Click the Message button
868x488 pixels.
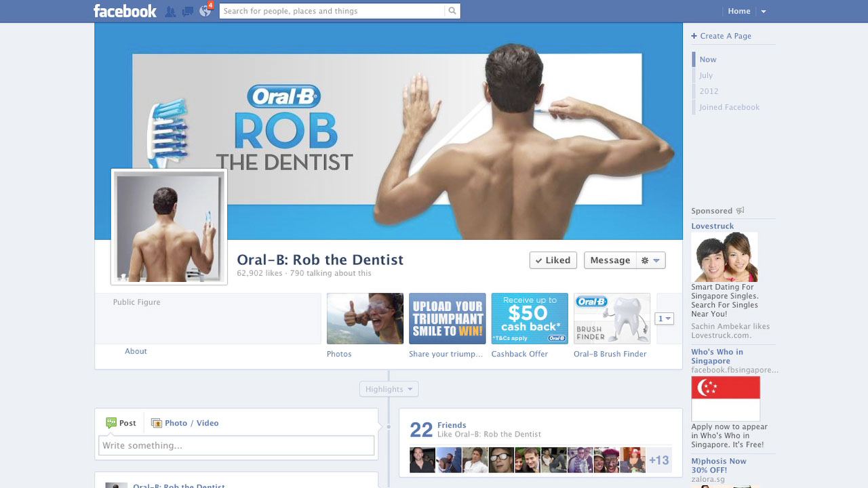610,260
